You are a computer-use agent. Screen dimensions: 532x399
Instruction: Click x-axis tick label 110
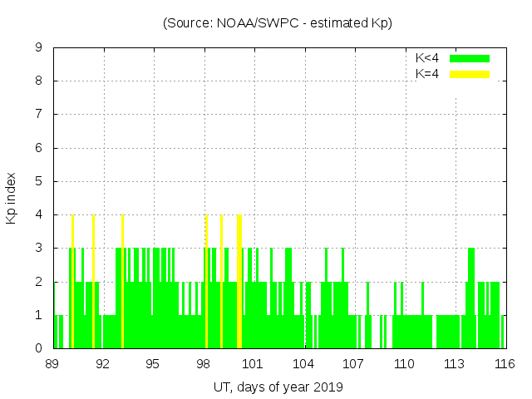coord(404,364)
